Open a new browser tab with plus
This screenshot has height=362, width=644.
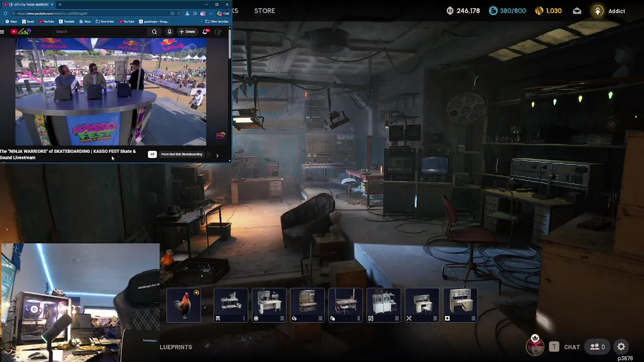pos(60,5)
